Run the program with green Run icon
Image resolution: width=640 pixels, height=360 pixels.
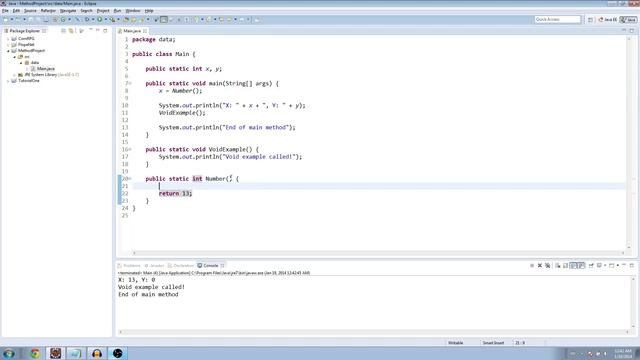(x=99, y=19)
